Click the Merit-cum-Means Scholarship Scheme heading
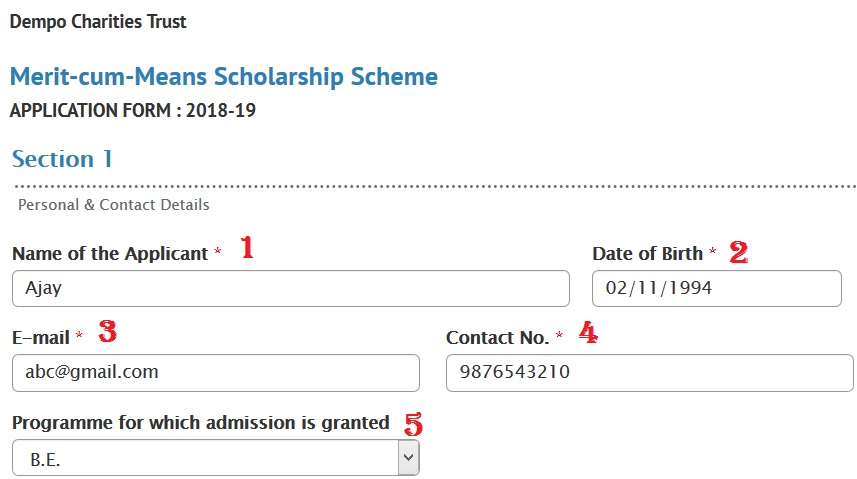 point(224,77)
